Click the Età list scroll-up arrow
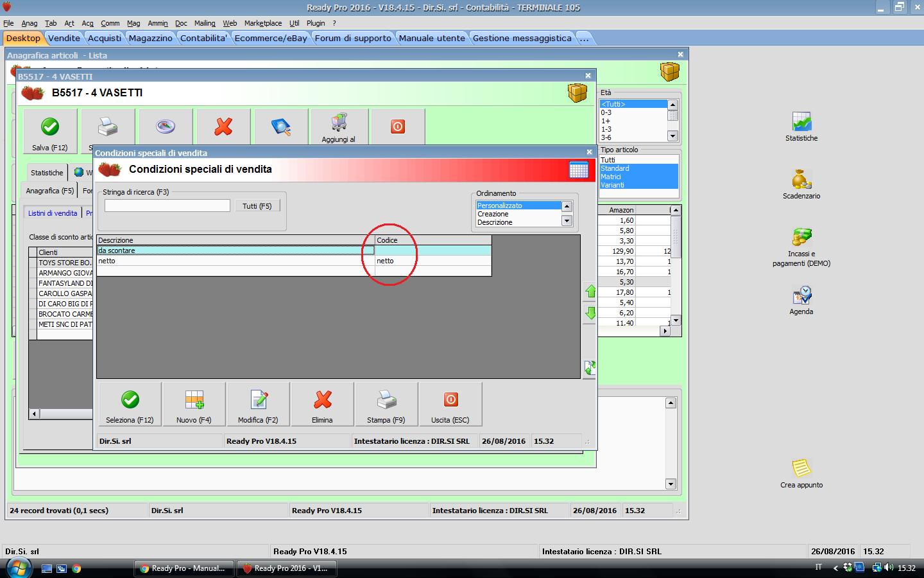The image size is (924, 578). click(x=672, y=105)
